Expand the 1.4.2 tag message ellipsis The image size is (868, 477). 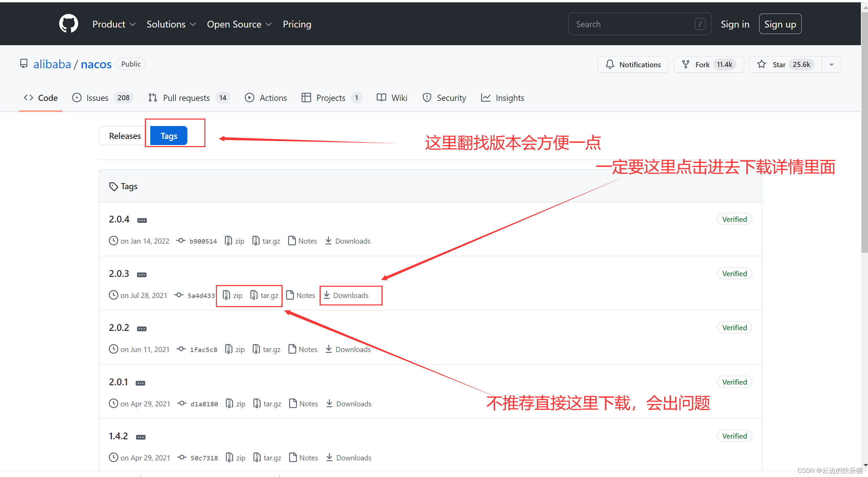click(x=141, y=437)
